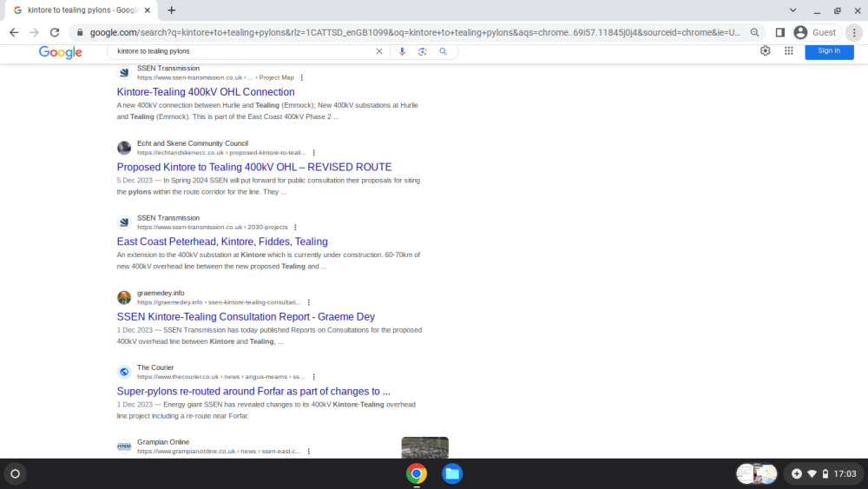Click the Sign in button
The height and width of the screenshot is (489, 868).
click(x=829, y=50)
